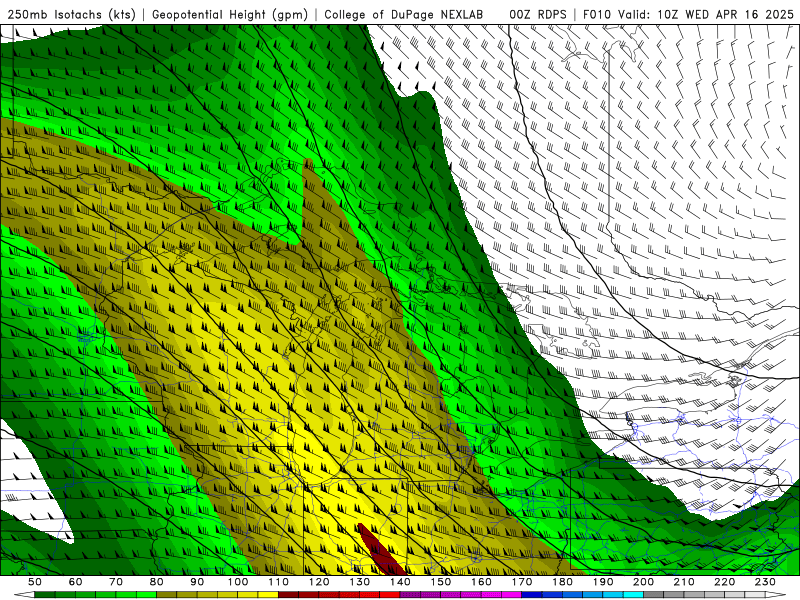
Task: Select the dark gray swatch just right of 200
Action: (x=654, y=594)
